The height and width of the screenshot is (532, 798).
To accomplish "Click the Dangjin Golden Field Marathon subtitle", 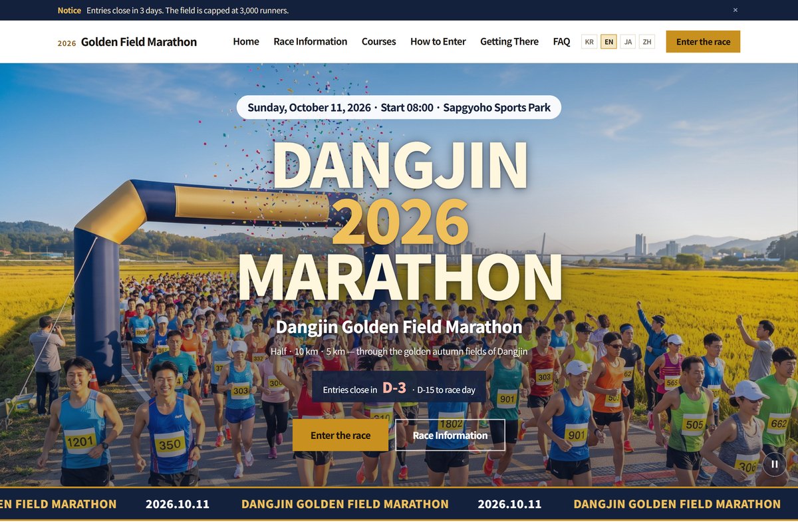I will coord(399,327).
